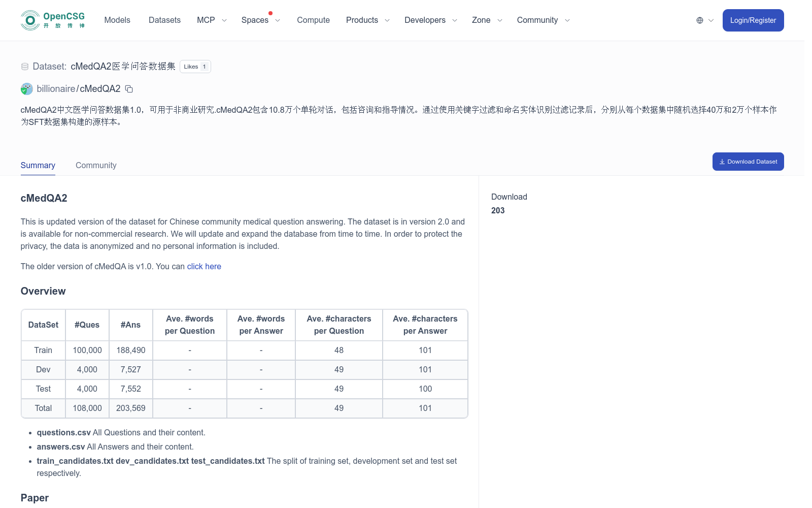Screen dimensions: 812x508
Task: Go to Models page
Action: (117, 20)
